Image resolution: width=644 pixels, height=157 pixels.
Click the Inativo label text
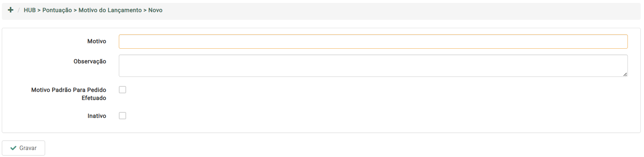point(97,116)
